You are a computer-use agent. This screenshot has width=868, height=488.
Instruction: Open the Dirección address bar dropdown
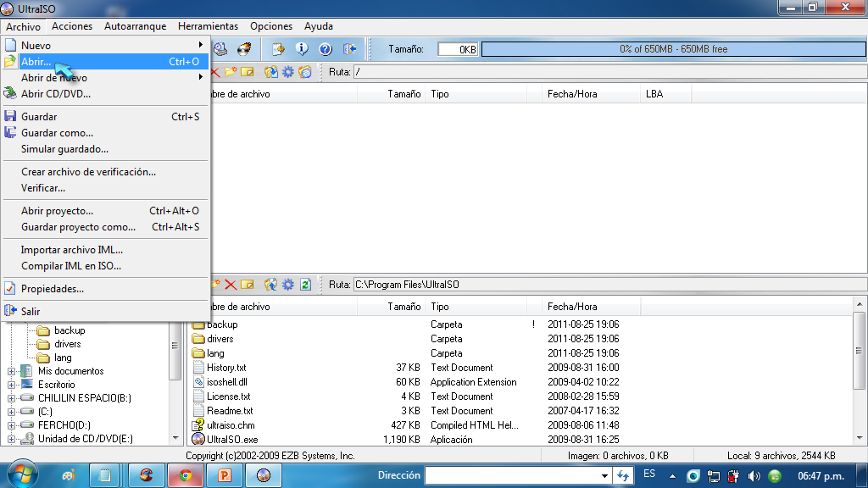(x=604, y=476)
